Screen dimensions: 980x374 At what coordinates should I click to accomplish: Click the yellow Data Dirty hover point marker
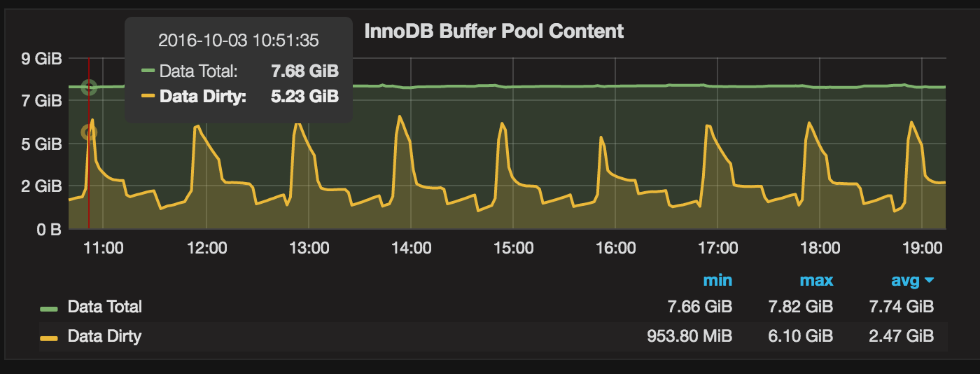point(89,132)
